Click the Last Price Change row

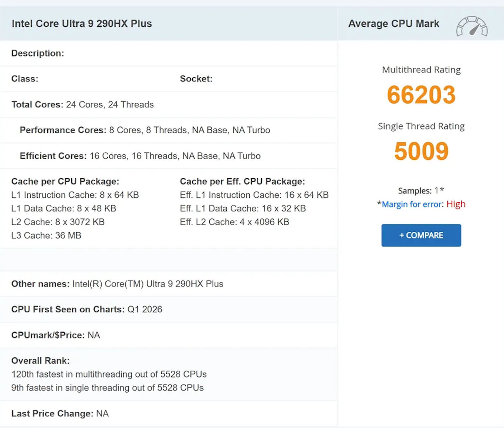(60, 414)
